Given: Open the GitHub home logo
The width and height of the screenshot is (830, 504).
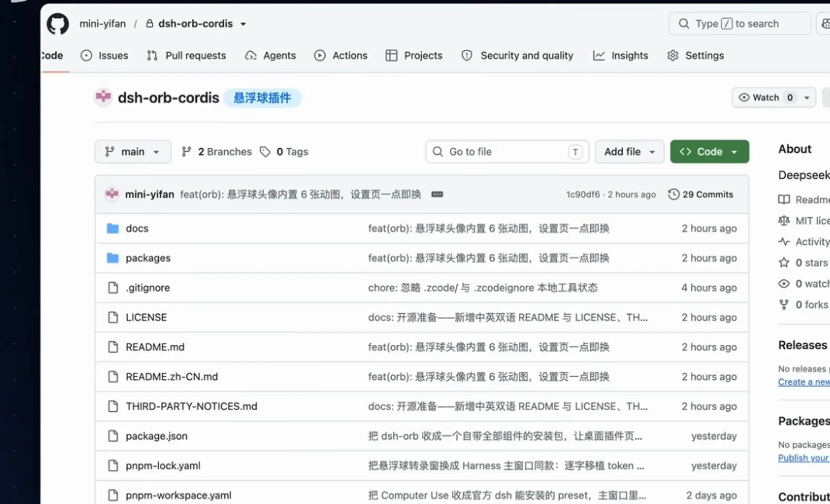Looking at the screenshot, I should pos(58,24).
